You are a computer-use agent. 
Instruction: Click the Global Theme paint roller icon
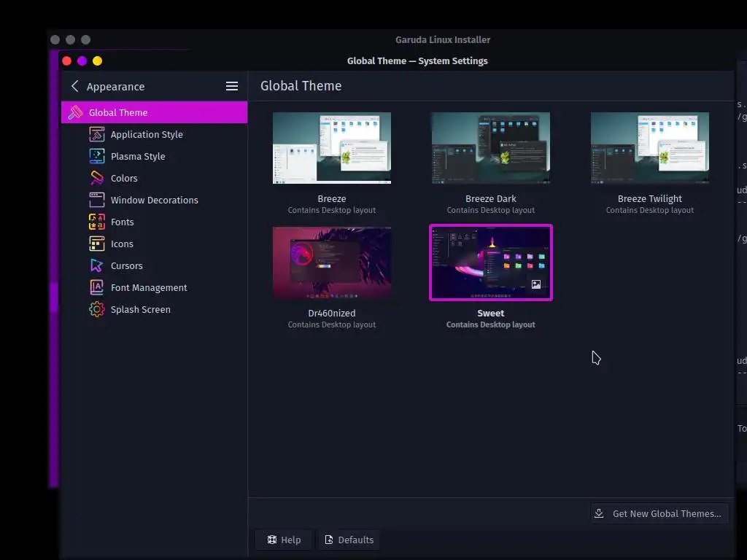point(75,112)
